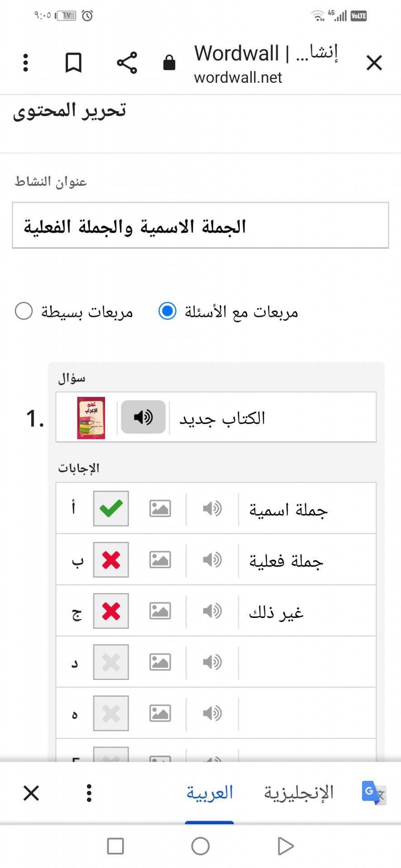This screenshot has height=868, width=401.
Task: Dismiss the Google Translate bar
Action: 31,793
